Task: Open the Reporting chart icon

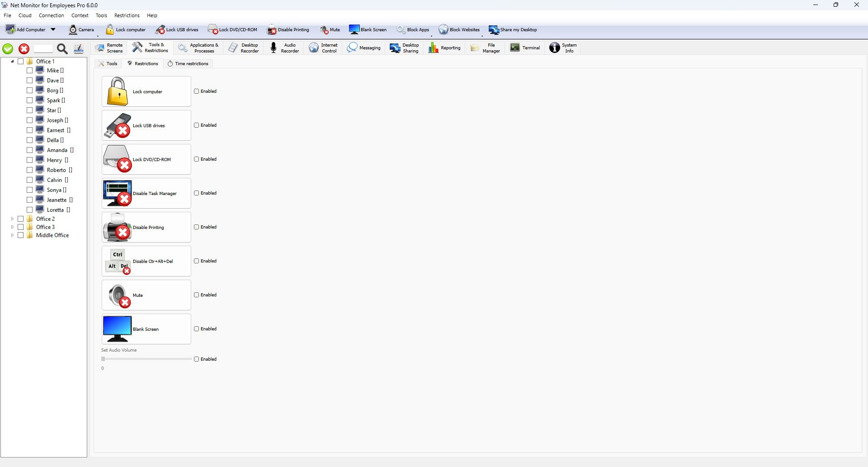Action: 434,48
